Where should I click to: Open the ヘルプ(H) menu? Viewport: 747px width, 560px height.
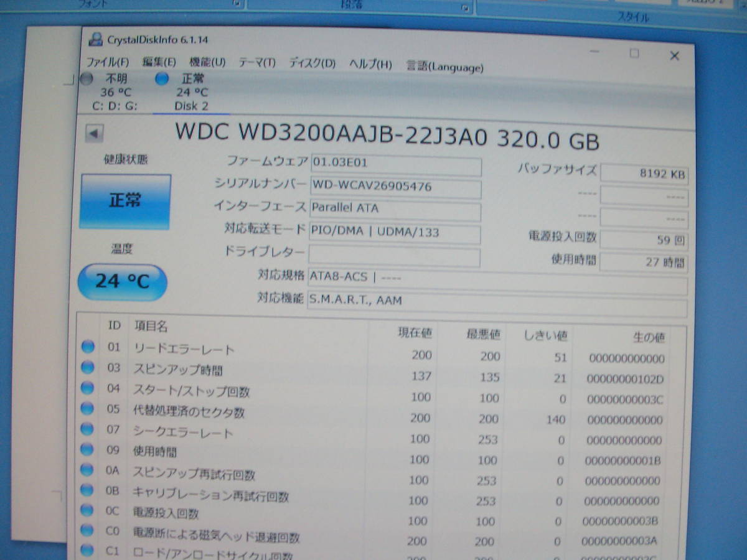[370, 64]
